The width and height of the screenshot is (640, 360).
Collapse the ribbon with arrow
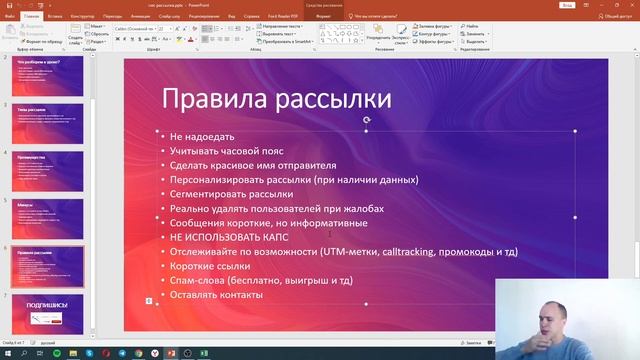pos(635,49)
